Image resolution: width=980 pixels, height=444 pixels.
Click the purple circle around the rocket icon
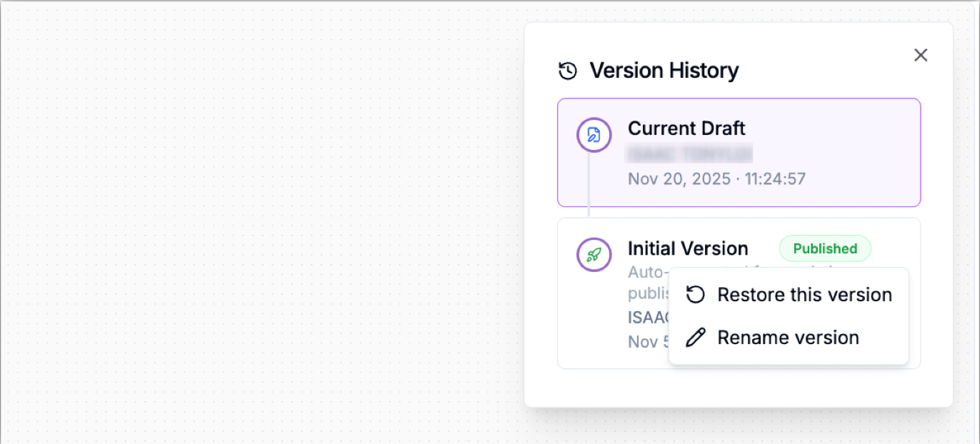coord(594,254)
